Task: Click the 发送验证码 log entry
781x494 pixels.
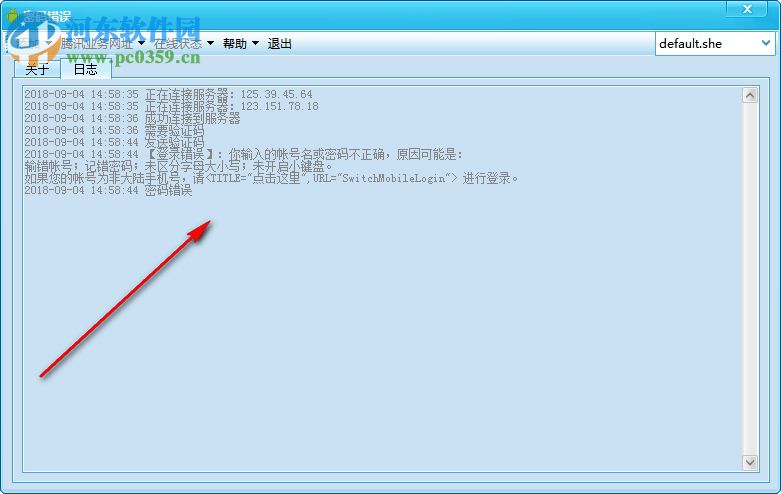Action: [x=114, y=142]
